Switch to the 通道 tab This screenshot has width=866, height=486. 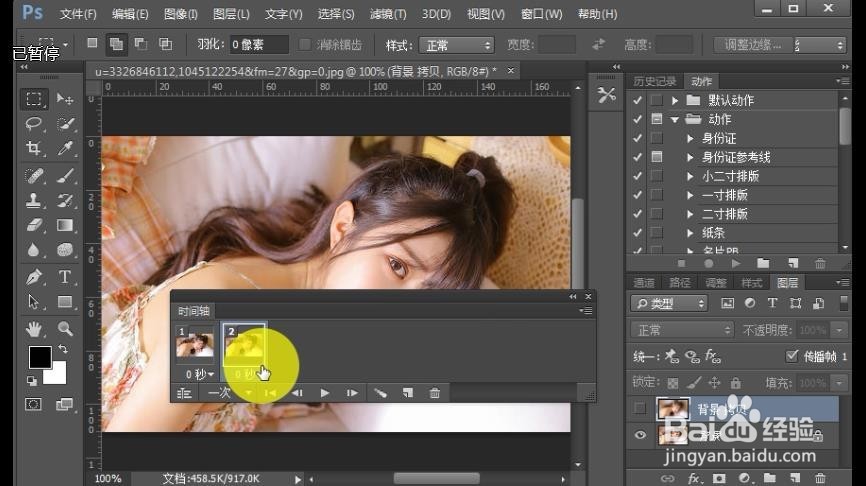[643, 283]
